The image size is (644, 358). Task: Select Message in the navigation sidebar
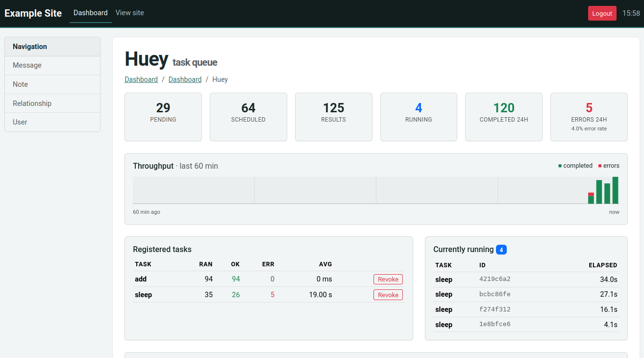pyautogui.click(x=52, y=65)
